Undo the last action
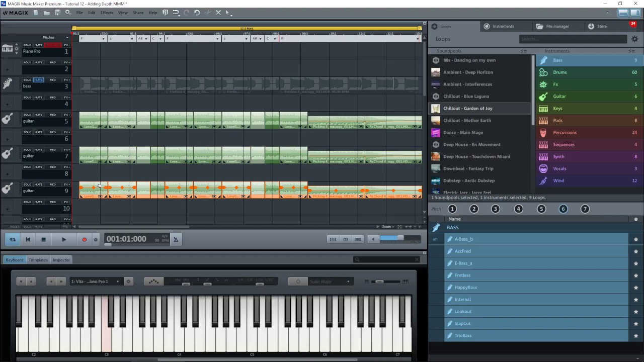Screen dimensions: 644x362 (x=197, y=13)
